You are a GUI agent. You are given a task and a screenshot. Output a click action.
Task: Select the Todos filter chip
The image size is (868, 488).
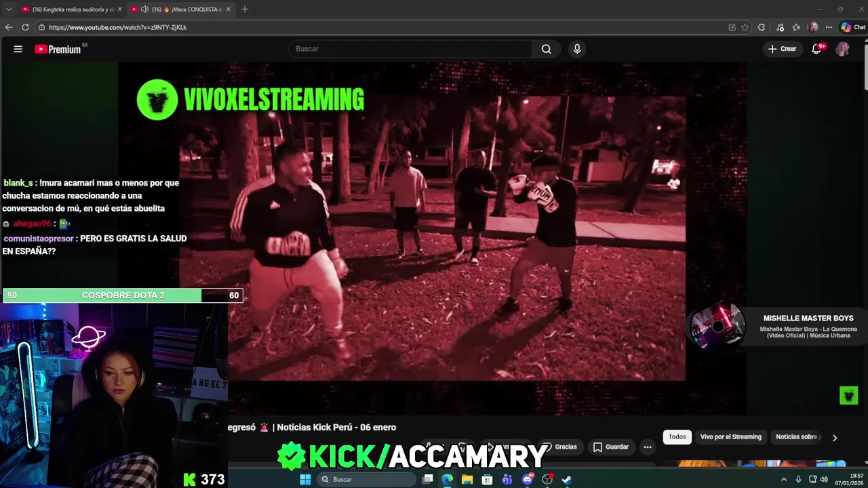coord(677,436)
